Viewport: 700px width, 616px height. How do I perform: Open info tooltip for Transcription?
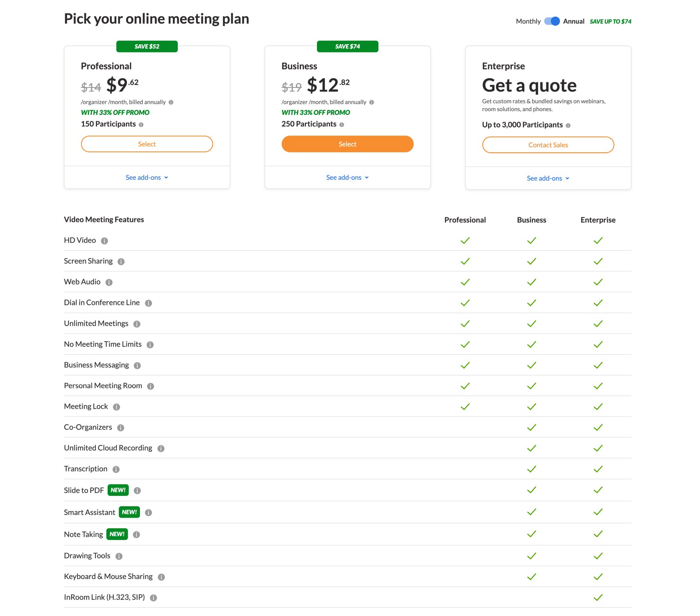click(116, 469)
